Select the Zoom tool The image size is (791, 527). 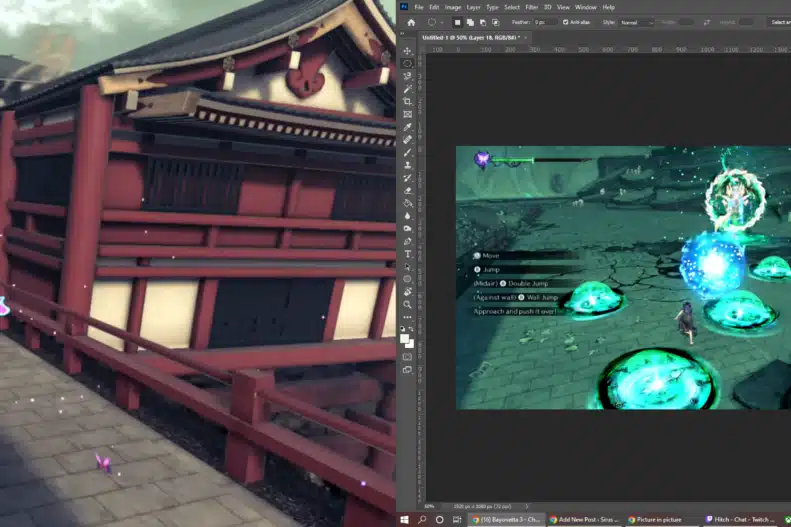pyautogui.click(x=407, y=304)
